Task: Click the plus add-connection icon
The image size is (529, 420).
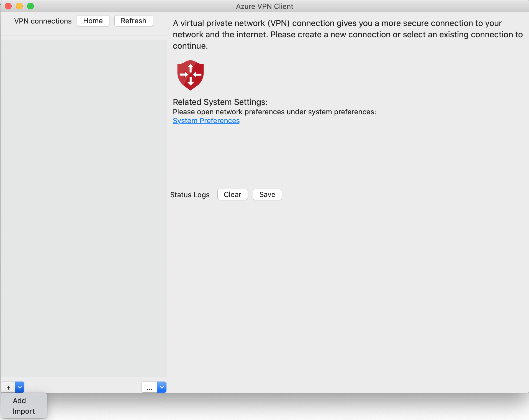Action: coord(8,387)
